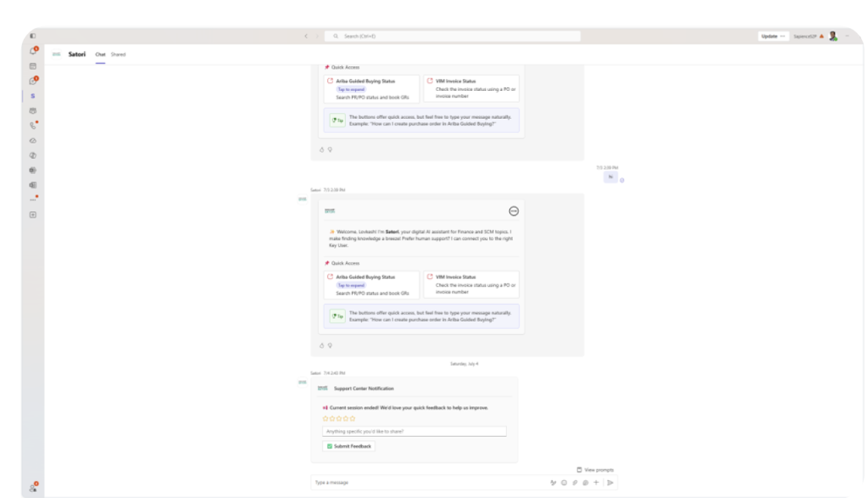The image size is (868, 498).
Task: Open the format icon in message box
Action: pos(553,483)
